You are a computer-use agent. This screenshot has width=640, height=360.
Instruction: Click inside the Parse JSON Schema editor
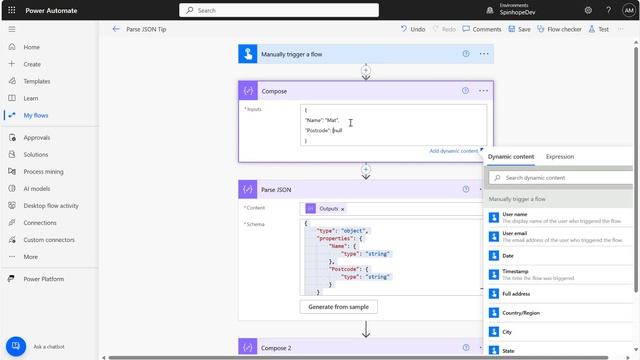click(x=391, y=257)
